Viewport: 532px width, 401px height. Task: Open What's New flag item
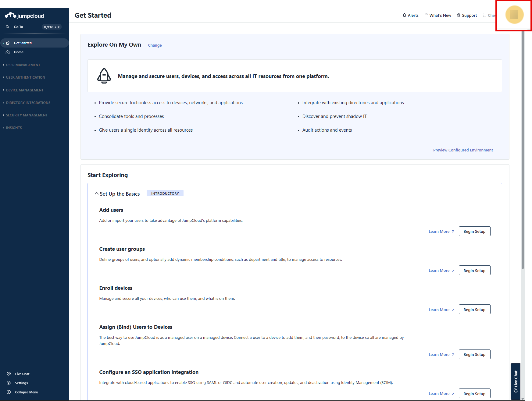pyautogui.click(x=437, y=15)
